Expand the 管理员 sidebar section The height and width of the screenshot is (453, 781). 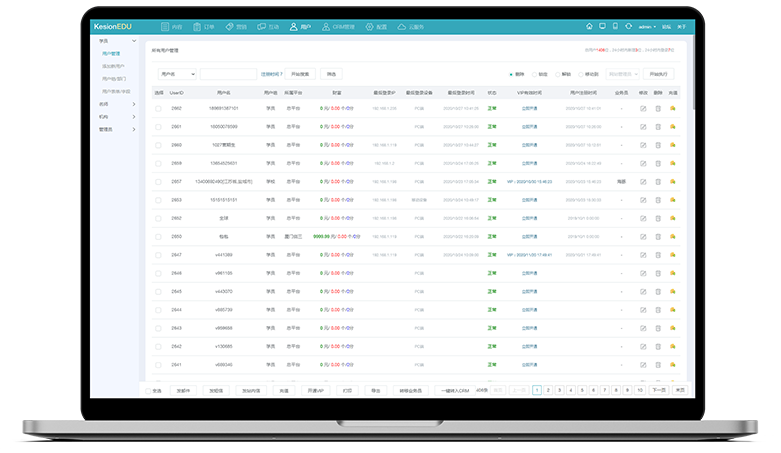[106, 129]
